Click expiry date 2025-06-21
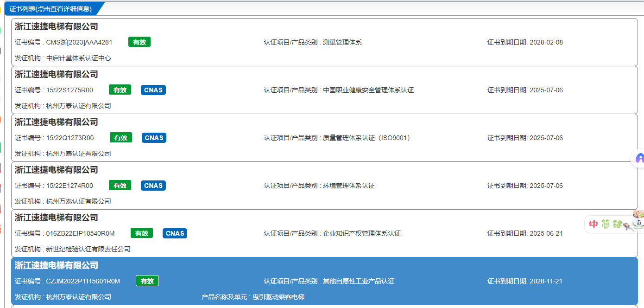 point(546,233)
